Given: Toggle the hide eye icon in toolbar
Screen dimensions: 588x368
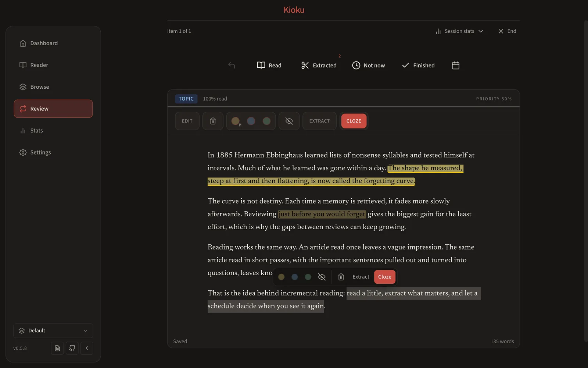Looking at the screenshot, I should 289,121.
